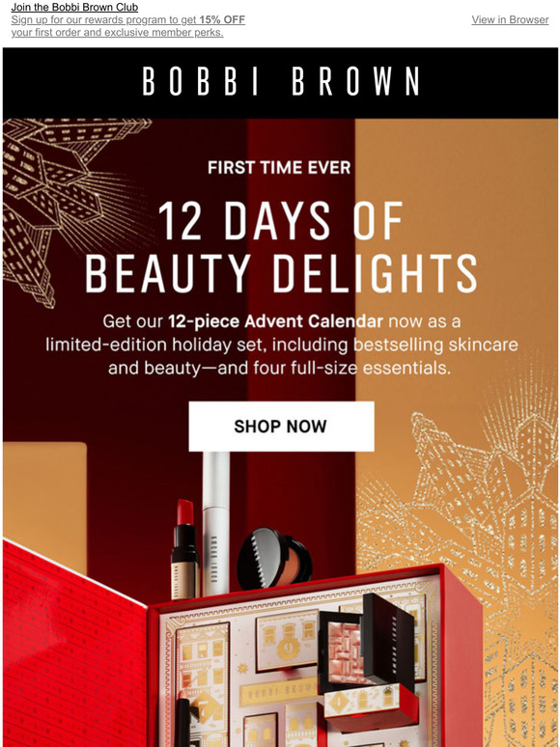This screenshot has height=747, width=560.
Task: Open the pink highlighter palette image
Action: [365, 641]
